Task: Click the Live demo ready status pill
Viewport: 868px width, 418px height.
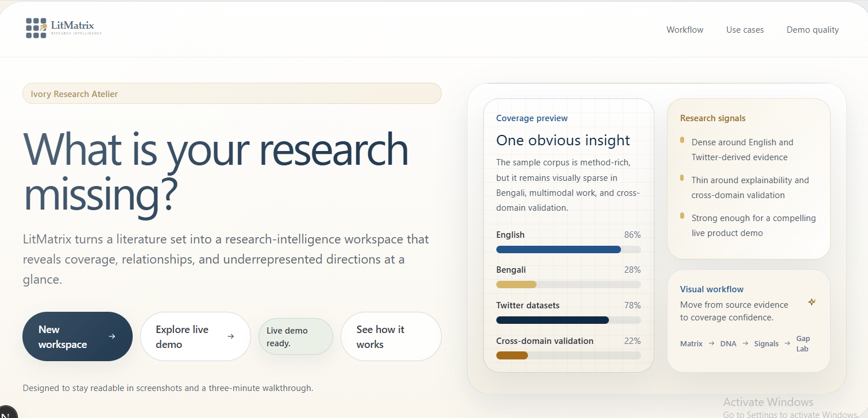Action: click(296, 336)
